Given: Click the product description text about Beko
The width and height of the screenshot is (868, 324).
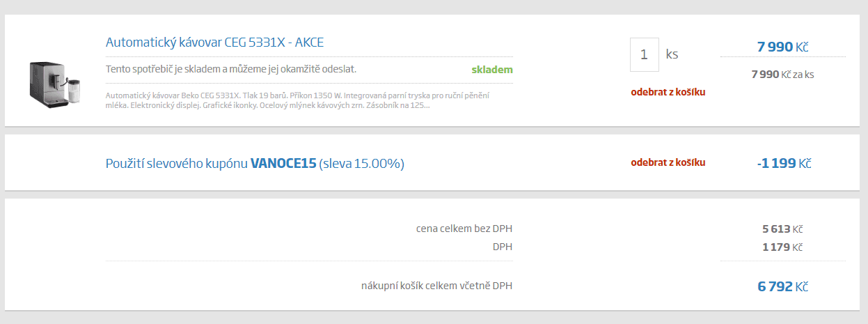Looking at the screenshot, I should pyautogui.click(x=297, y=100).
